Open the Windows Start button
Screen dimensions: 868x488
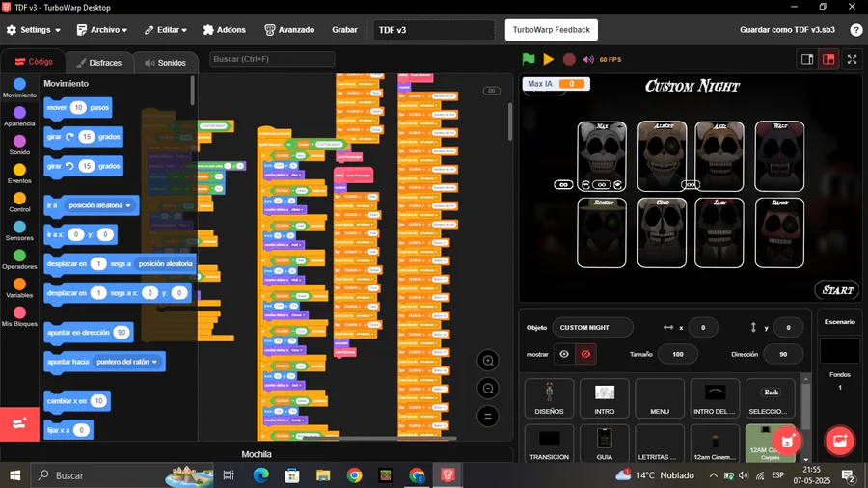tap(14, 475)
